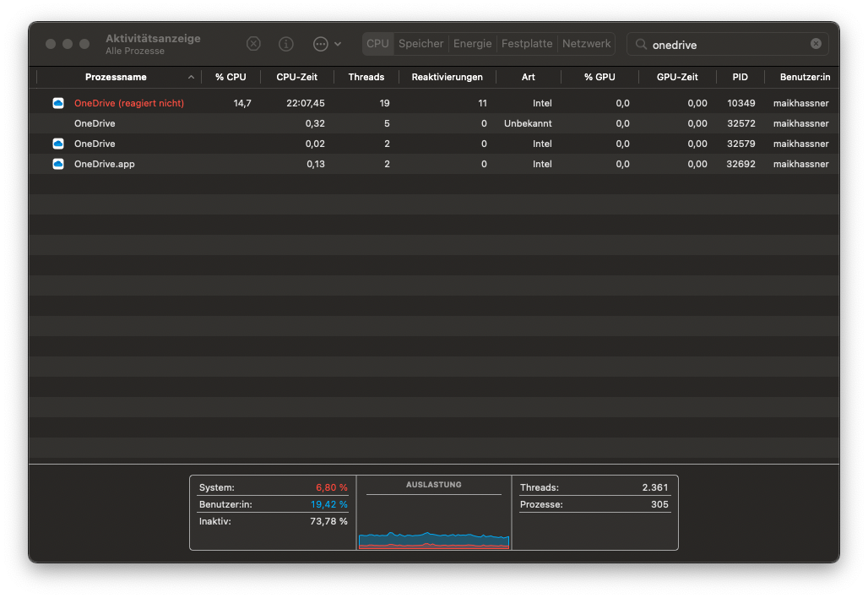Show the Netzwerk tab
868x598 pixels.
(586, 44)
